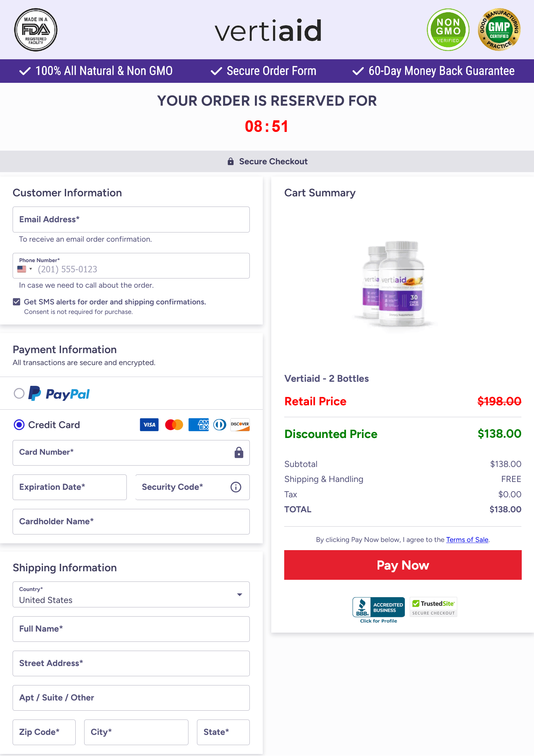Click the BBB Accredited Business profile badge
The width and height of the screenshot is (534, 756).
tap(378, 608)
